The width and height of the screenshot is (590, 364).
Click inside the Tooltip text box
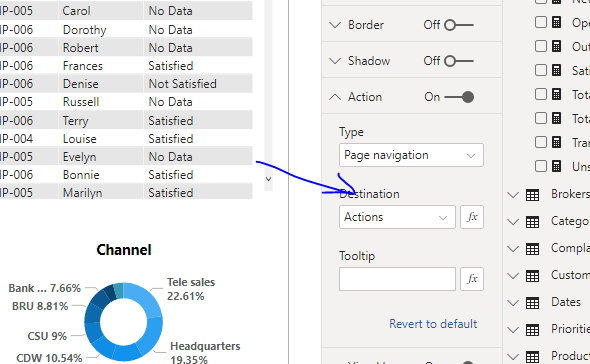(x=397, y=279)
